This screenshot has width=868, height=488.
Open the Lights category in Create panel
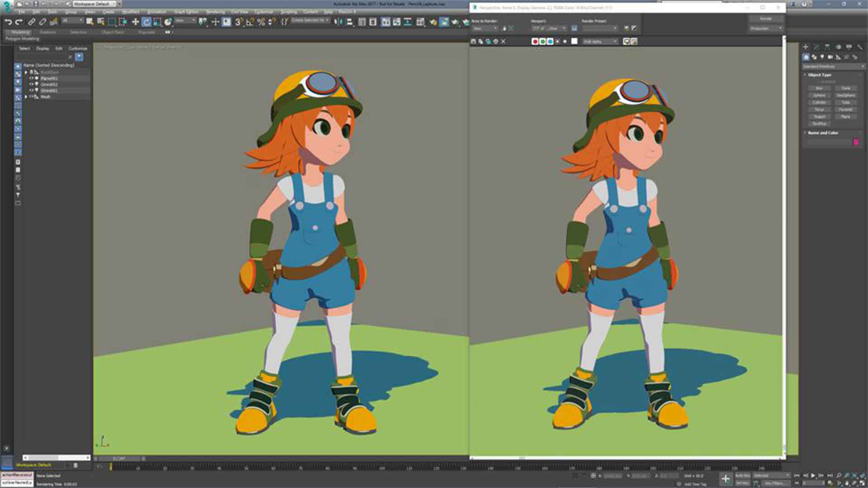[822, 57]
